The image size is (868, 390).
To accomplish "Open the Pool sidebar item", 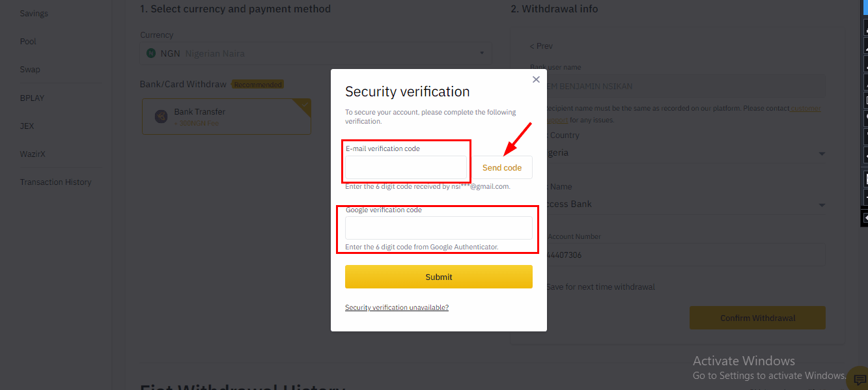I will [28, 41].
